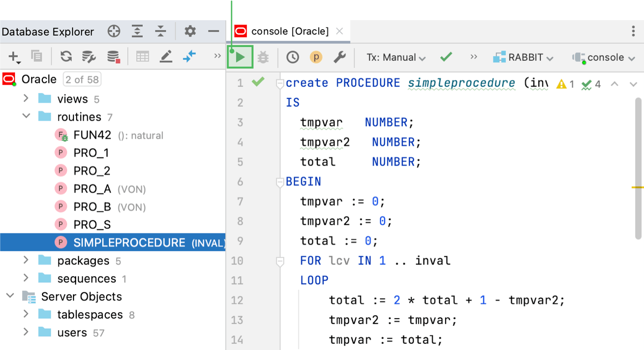
Task: Hide Database Explorer with minus icon
Action: tap(213, 31)
